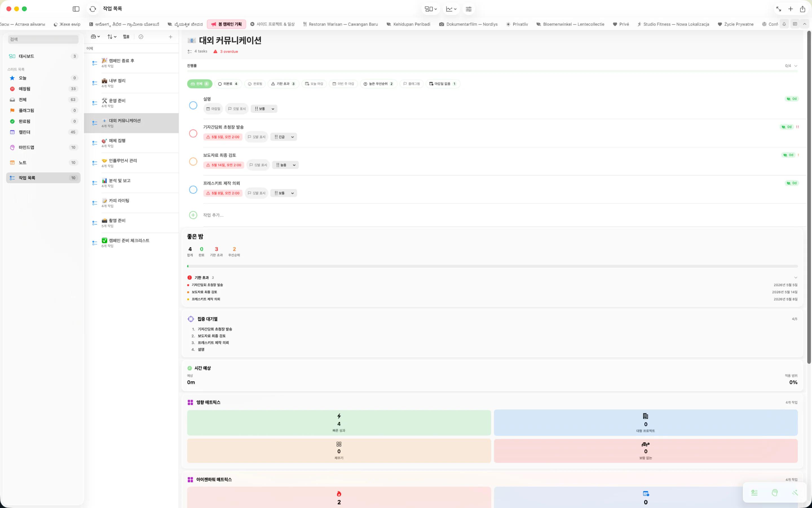This screenshot has height=508, width=812.
Task: Open the Restoran Warisan — Cawangan Baru tab
Action: [340, 24]
